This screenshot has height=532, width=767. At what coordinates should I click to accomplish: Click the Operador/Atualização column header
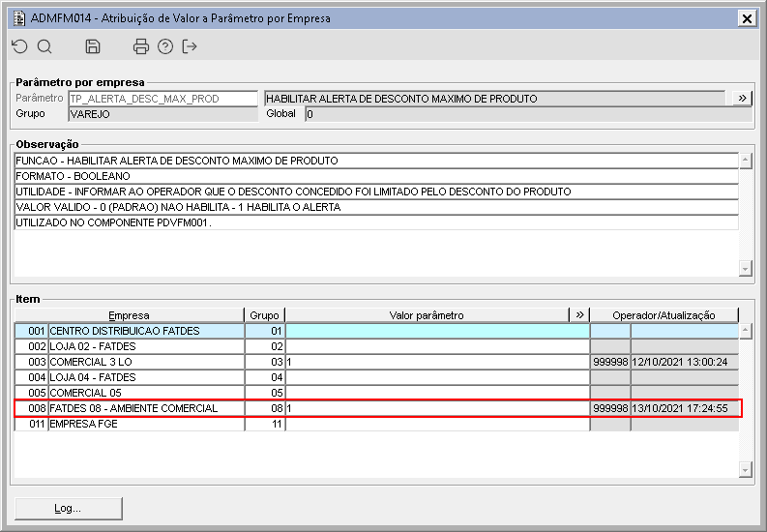click(664, 315)
